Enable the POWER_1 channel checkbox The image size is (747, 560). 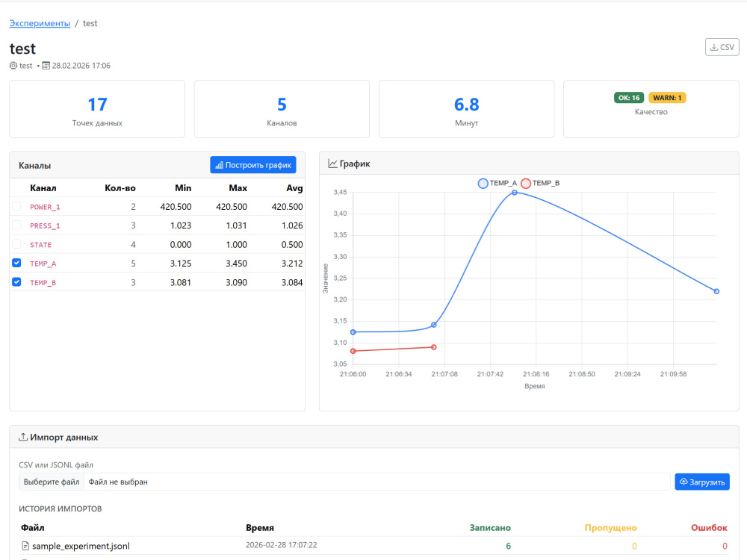(x=16, y=206)
